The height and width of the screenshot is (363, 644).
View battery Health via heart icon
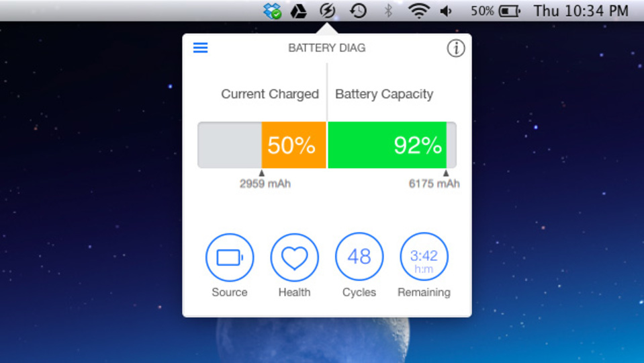coord(295,257)
